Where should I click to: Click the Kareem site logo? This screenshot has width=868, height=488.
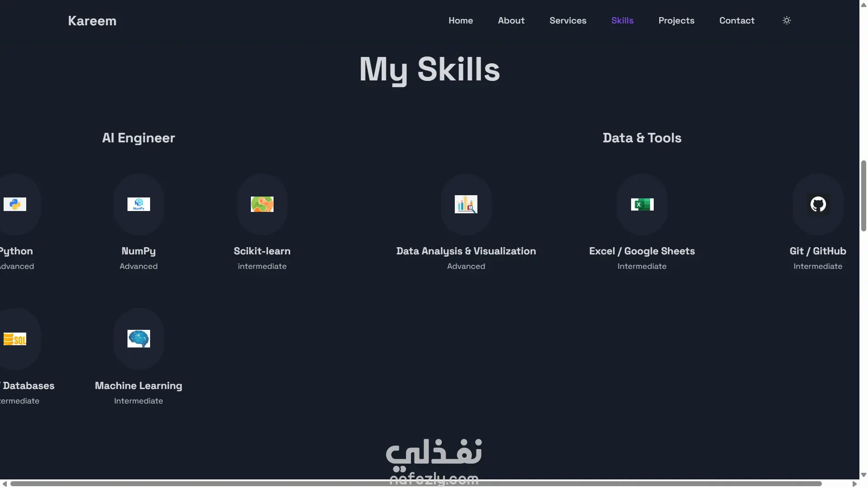tap(92, 21)
